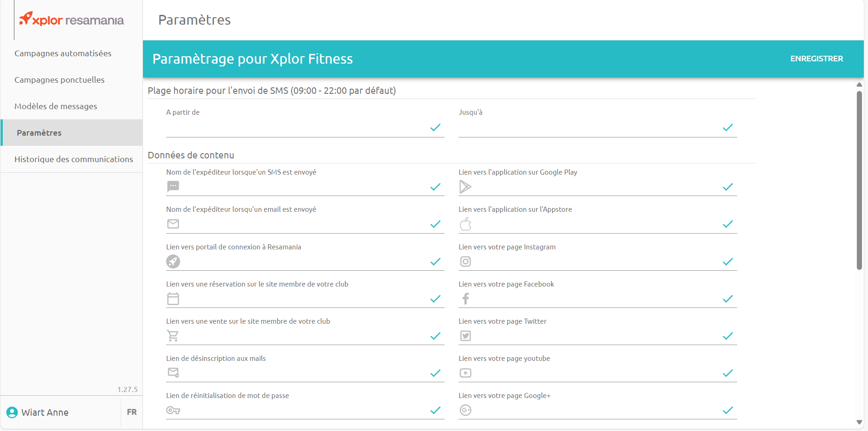The height and width of the screenshot is (431, 868).
Task: Open Wiart Anne user profile
Action: pos(45,412)
